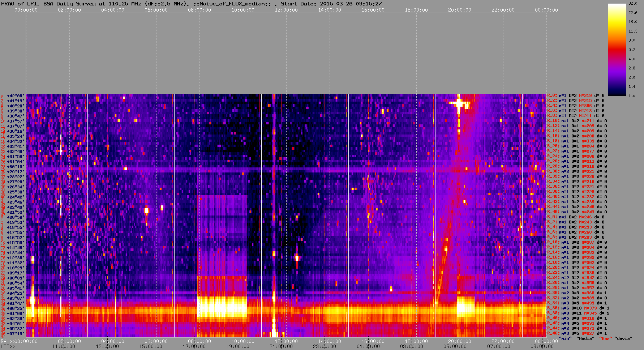
Task: Click the UTC 19:00:00 tick label
Action: point(237,347)
